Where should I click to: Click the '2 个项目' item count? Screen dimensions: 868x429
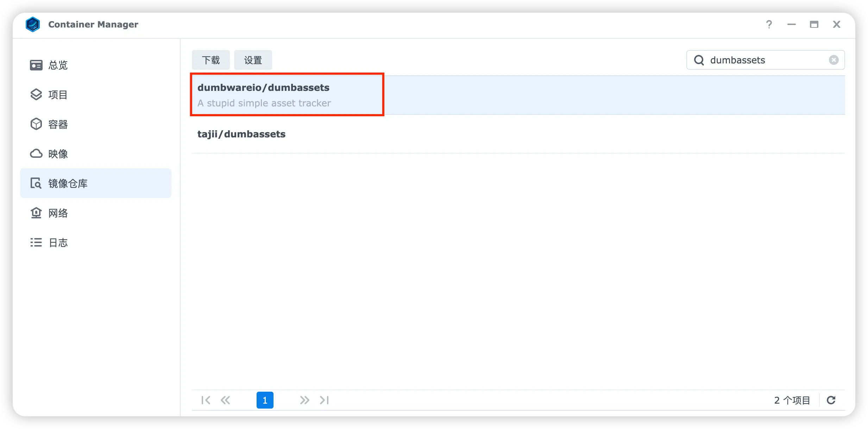click(x=792, y=400)
